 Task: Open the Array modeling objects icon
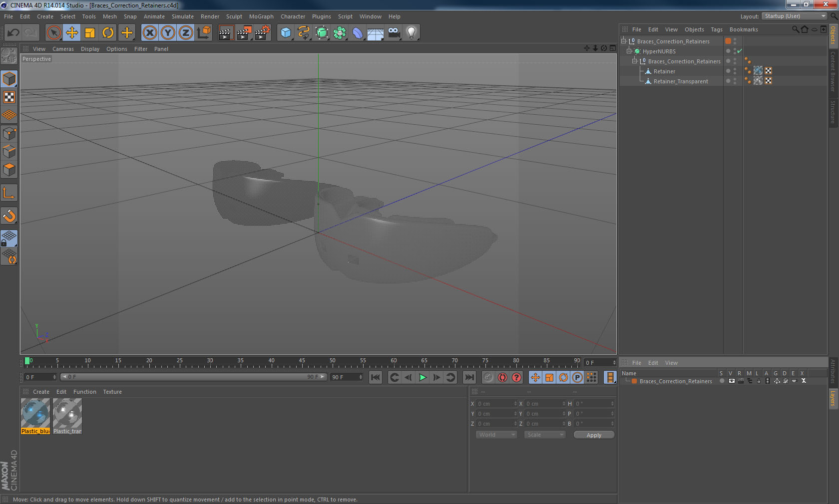(x=340, y=33)
